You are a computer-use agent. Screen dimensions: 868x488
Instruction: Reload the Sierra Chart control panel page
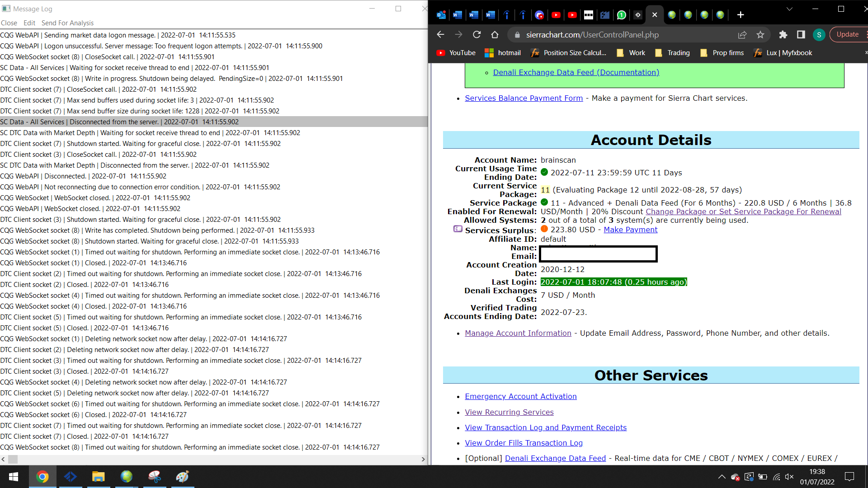pyautogui.click(x=476, y=35)
